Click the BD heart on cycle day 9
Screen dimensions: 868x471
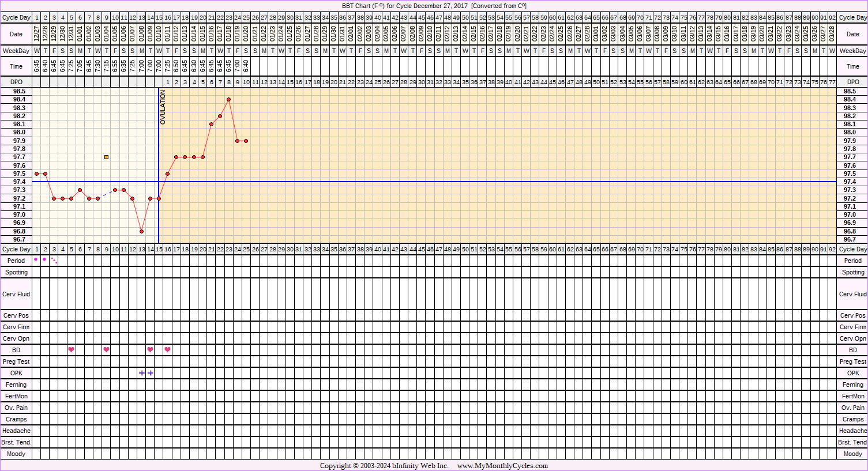pyautogui.click(x=107, y=349)
